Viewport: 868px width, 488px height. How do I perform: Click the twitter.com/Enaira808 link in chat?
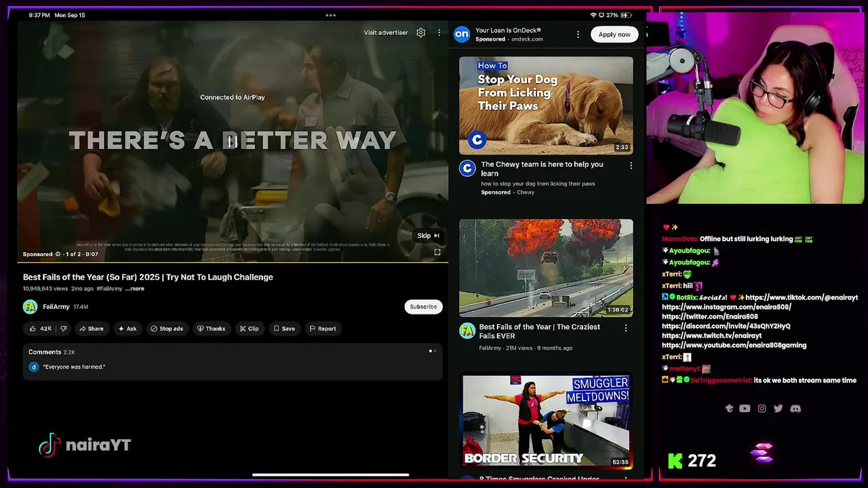click(710, 317)
